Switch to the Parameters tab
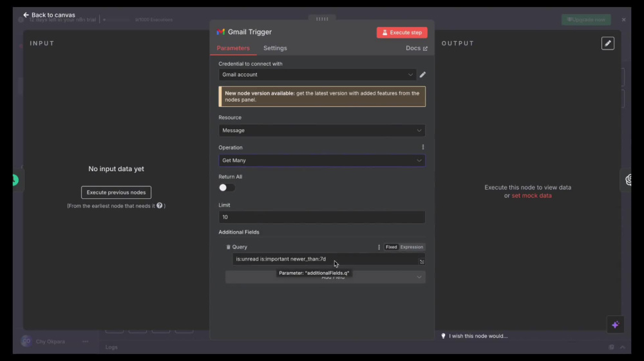 tap(233, 48)
